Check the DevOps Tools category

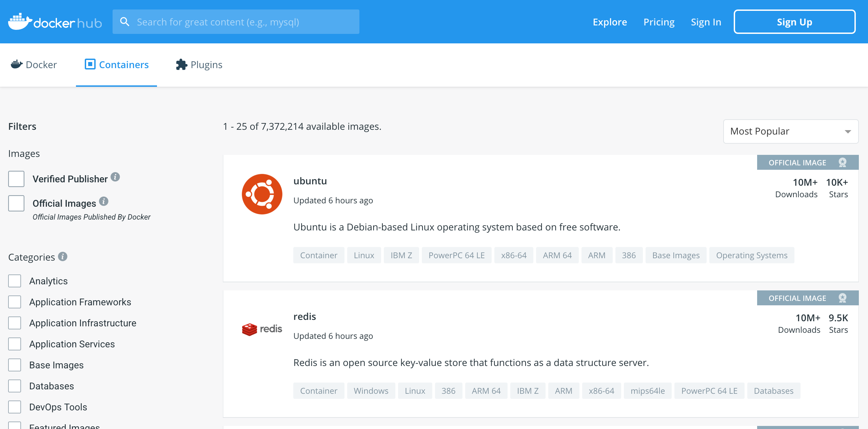pos(15,407)
